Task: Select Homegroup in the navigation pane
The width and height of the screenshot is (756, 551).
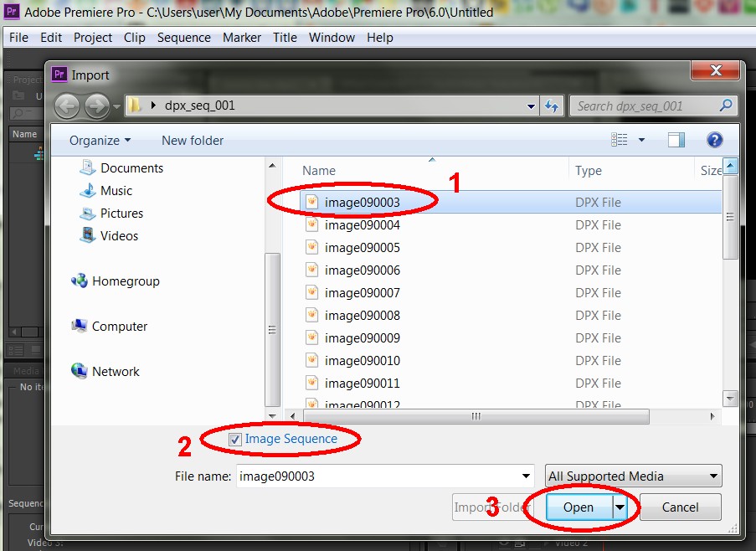Action: click(x=116, y=281)
